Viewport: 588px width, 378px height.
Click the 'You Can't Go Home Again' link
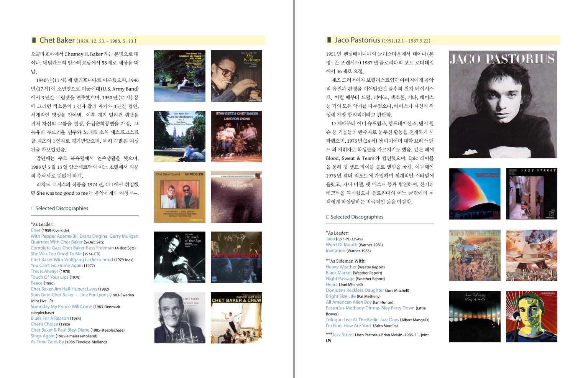57,265
